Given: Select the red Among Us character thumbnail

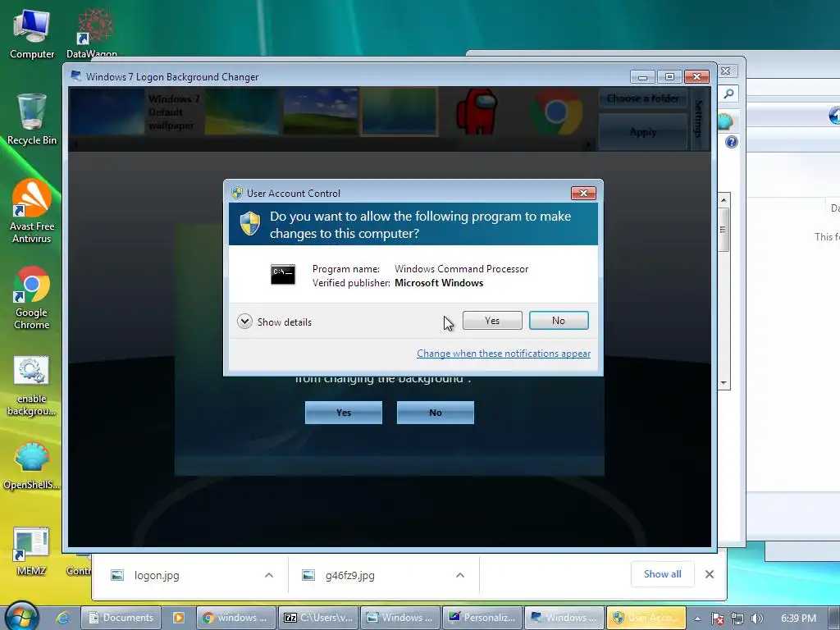Looking at the screenshot, I should (x=477, y=112).
